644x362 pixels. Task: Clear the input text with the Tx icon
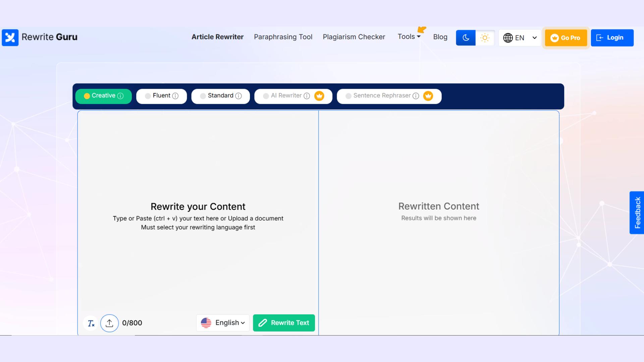point(90,323)
